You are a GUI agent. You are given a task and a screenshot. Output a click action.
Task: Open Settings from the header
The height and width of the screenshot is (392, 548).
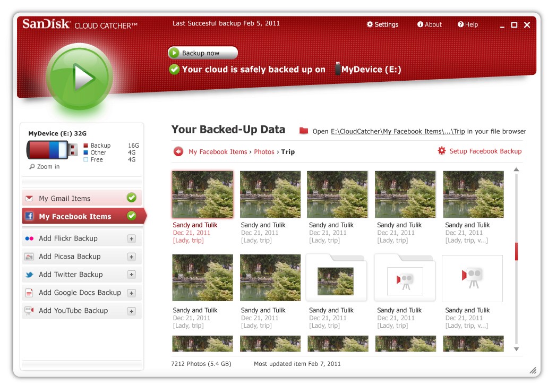[x=382, y=24]
